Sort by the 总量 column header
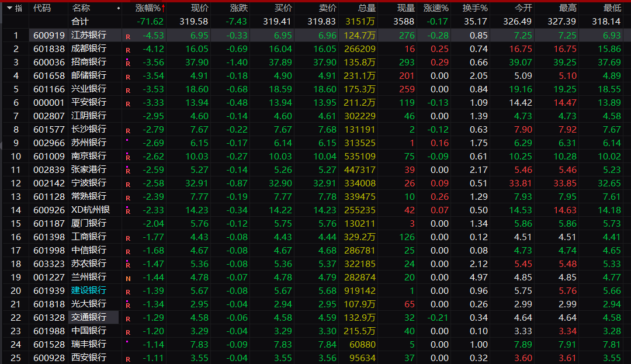The height and width of the screenshot is (364, 631). point(366,8)
